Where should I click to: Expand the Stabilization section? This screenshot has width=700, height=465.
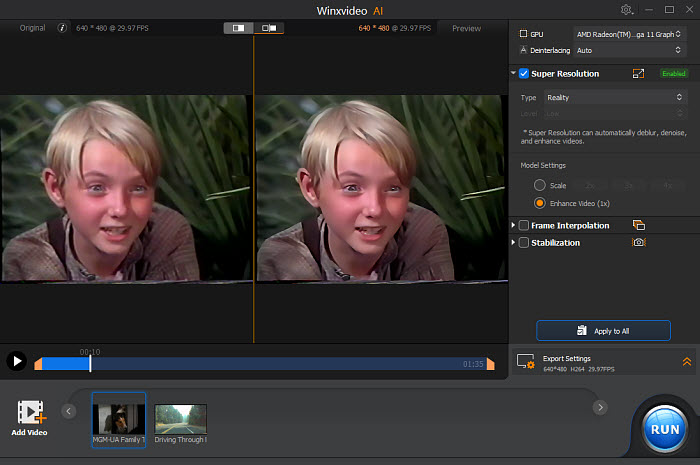coord(513,242)
